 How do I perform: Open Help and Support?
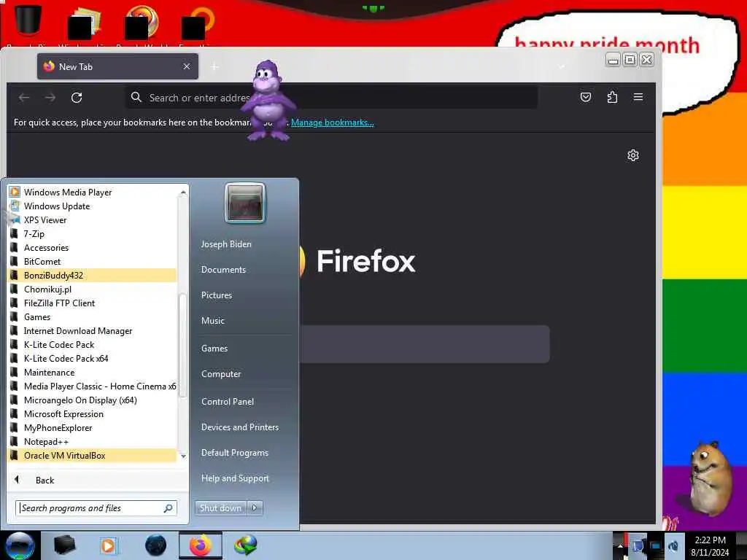click(x=235, y=478)
